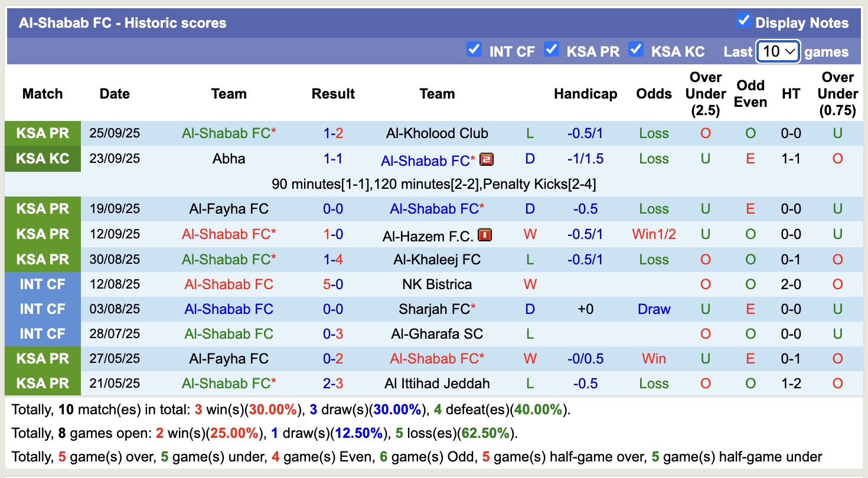Open the NK Bistrica team link

(437, 284)
